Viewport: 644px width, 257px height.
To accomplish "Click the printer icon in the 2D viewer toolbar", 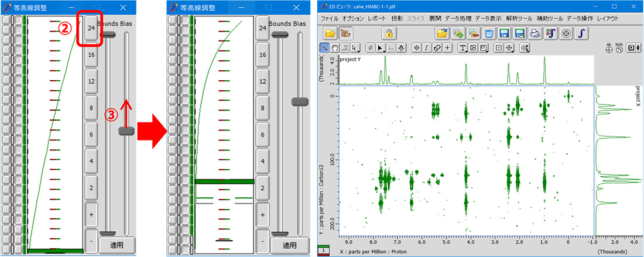I will coord(534,33).
